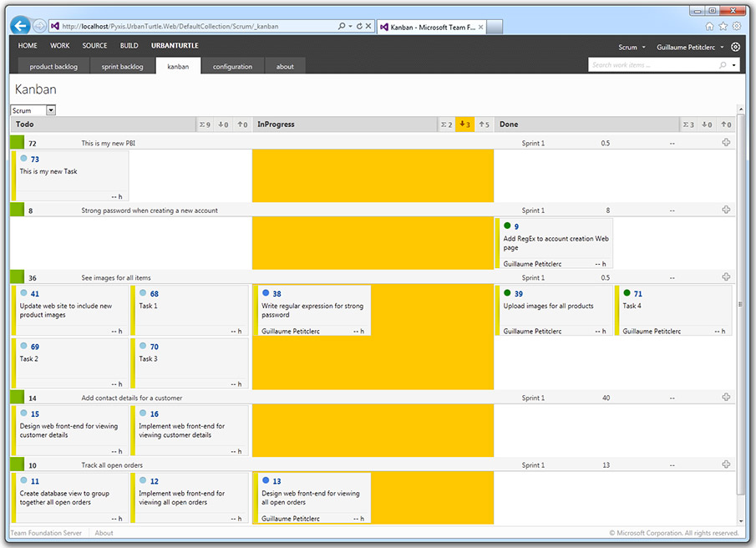Screen dimensions: 756x548
Task: Click the plus icon on the Track all open orders row
Action: click(x=725, y=464)
